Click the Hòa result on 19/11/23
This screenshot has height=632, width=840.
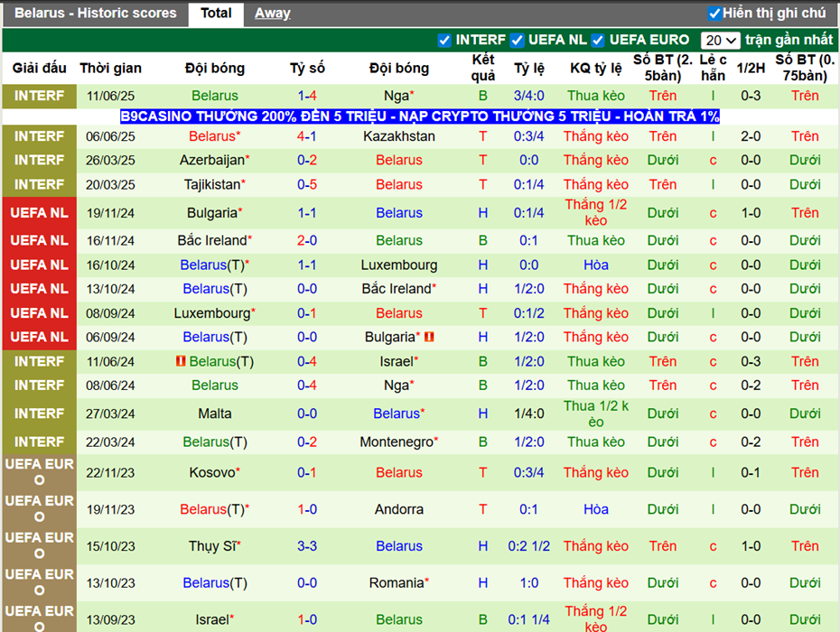pyautogui.click(x=596, y=509)
